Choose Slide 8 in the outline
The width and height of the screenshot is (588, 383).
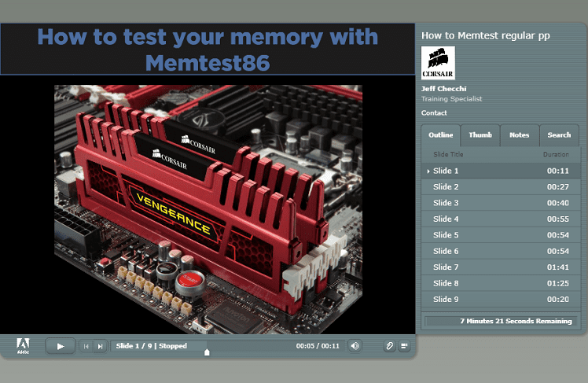pyautogui.click(x=501, y=284)
